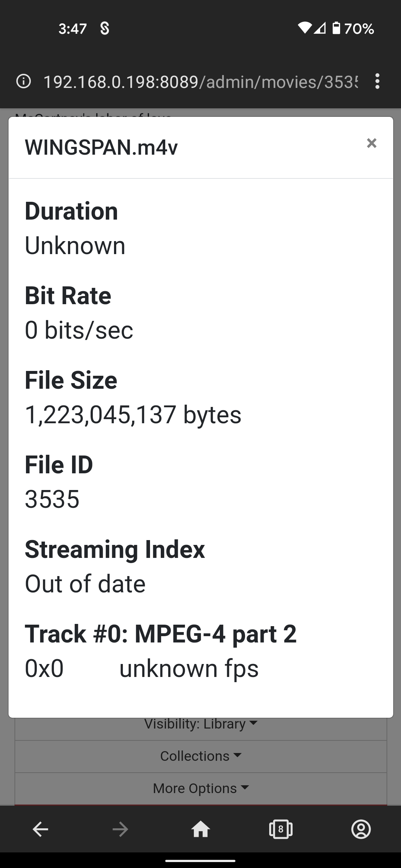Tap the Streaming Index 'Out of date' text
This screenshot has width=401, height=868.
tap(85, 583)
